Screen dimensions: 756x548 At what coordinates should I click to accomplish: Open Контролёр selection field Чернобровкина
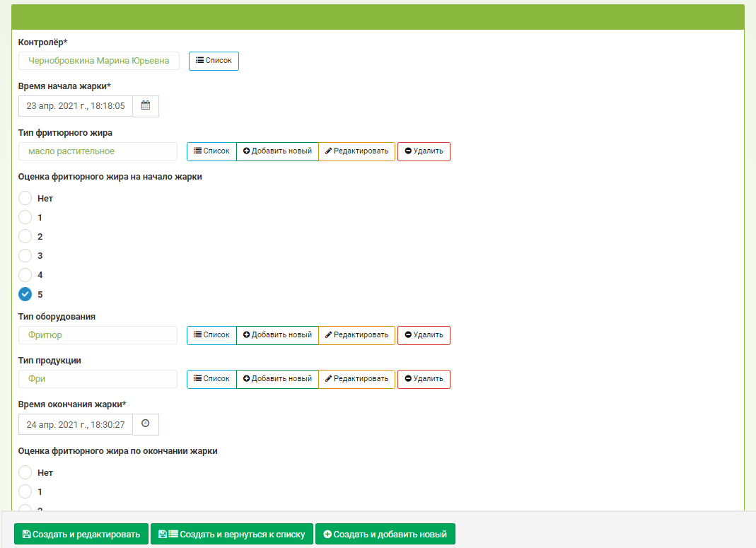tap(99, 61)
